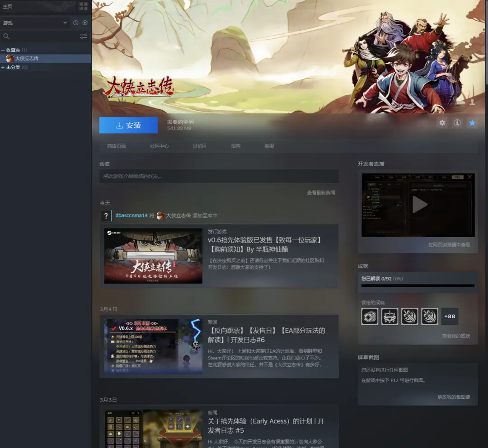Click the game icon in activity entry
The width and height of the screenshot is (488, 448).
coord(160,215)
